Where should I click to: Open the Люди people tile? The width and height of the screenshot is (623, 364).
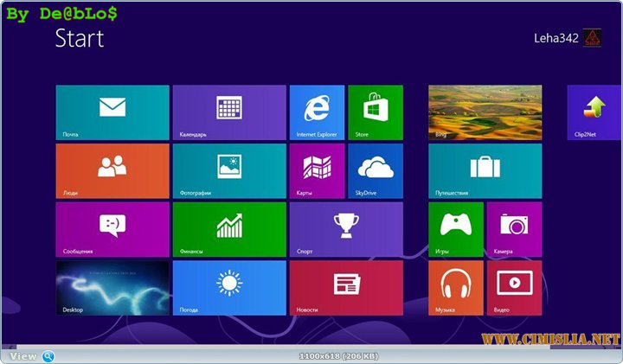[x=112, y=171]
